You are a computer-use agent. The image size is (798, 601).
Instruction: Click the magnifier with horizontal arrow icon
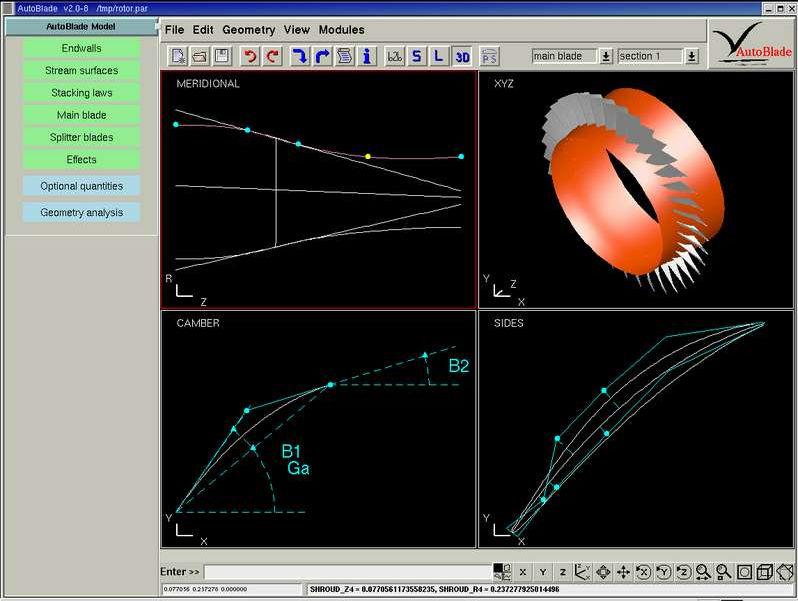click(703, 573)
